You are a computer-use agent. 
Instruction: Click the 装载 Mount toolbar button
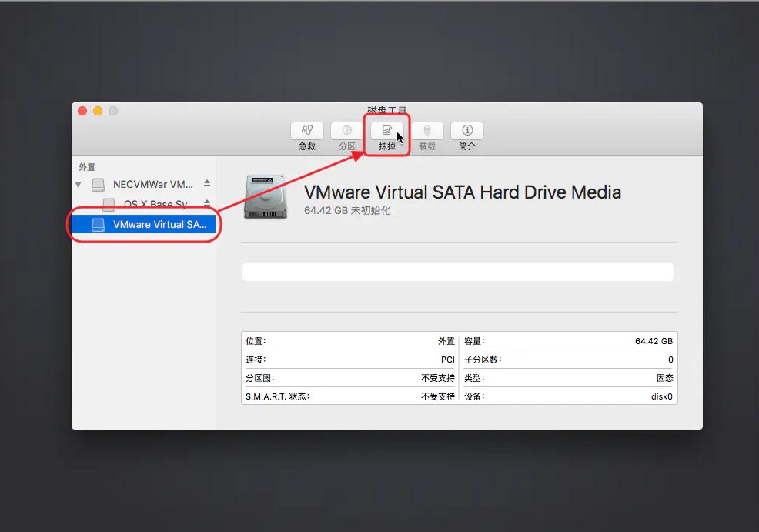427,130
